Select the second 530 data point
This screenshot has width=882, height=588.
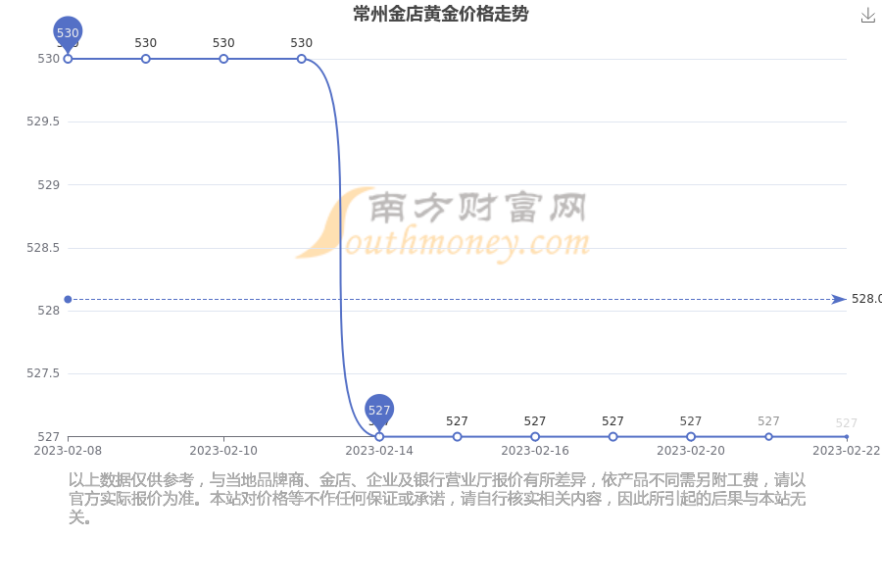[x=146, y=59]
